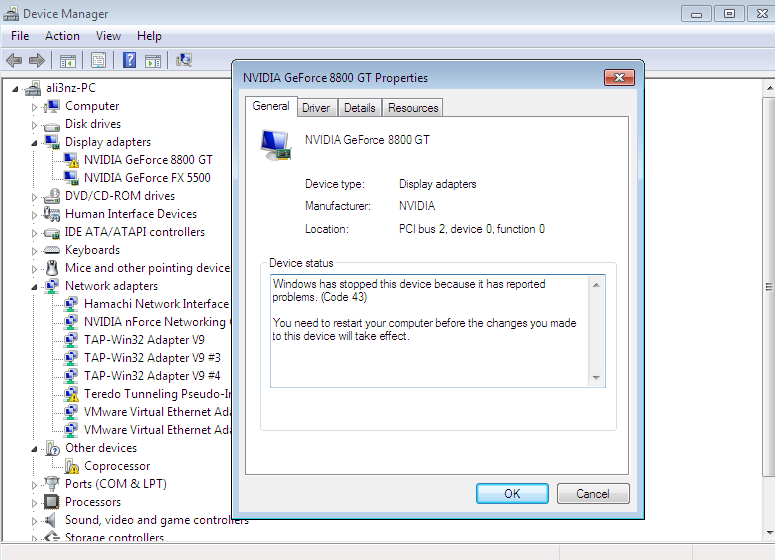The width and height of the screenshot is (775, 560).
Task: Expand the Disk drives node
Action: (x=34, y=125)
